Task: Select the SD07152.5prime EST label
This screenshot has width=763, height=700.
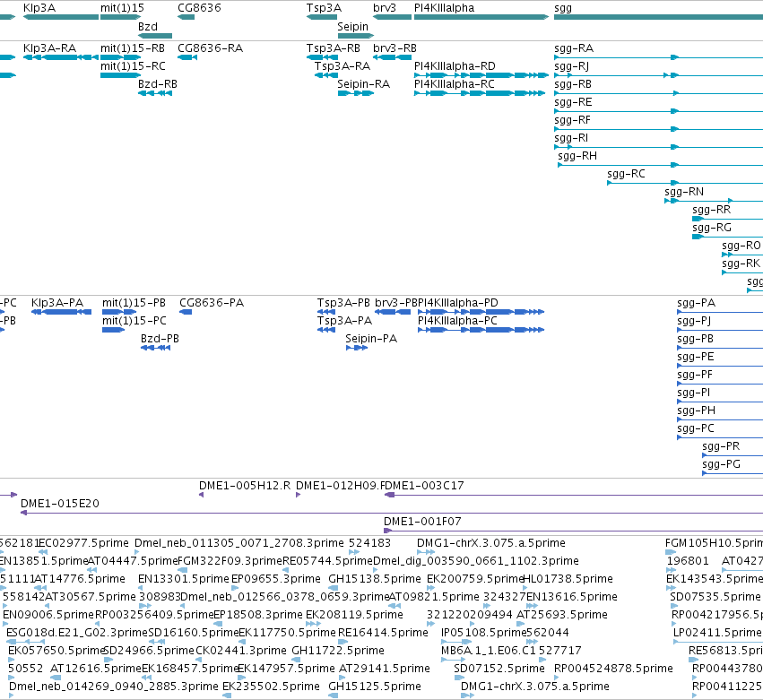Action: (x=499, y=669)
